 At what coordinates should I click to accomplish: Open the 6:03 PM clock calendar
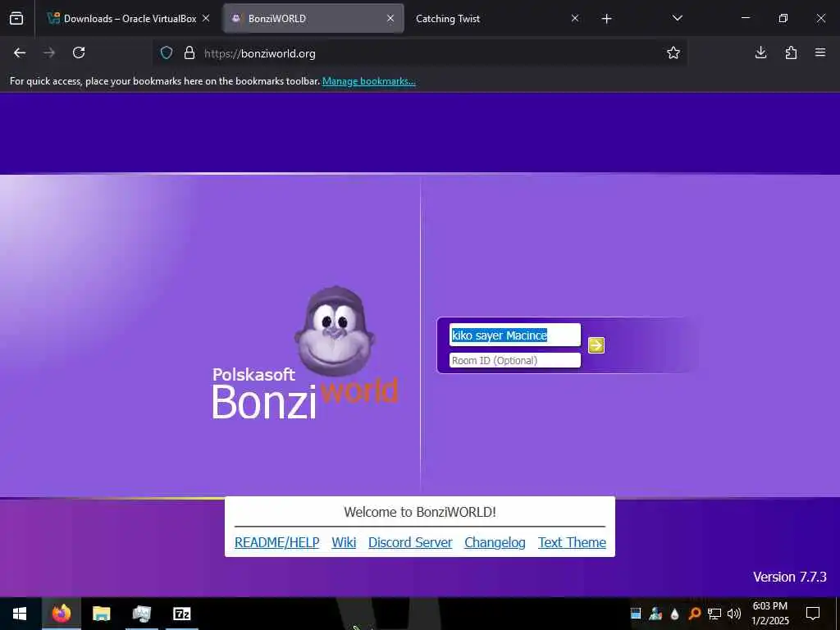769,614
